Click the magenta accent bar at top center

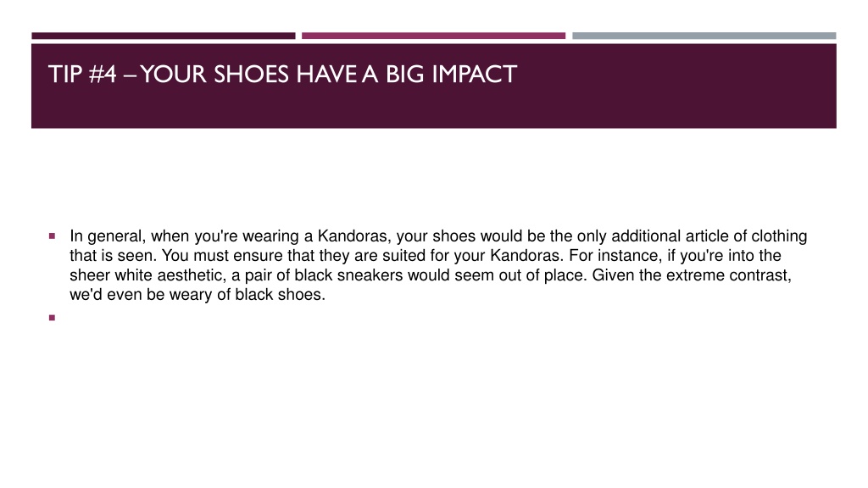[433, 36]
